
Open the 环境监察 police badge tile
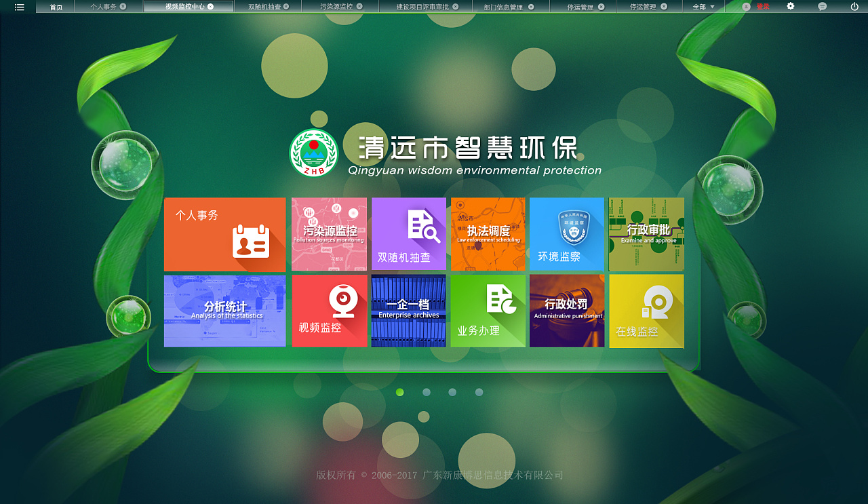pos(567,234)
